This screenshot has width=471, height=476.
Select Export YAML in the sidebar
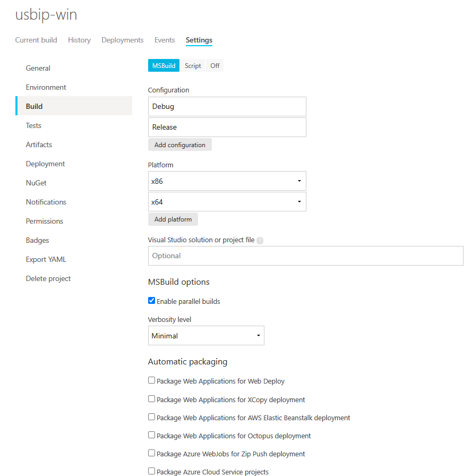(x=47, y=259)
